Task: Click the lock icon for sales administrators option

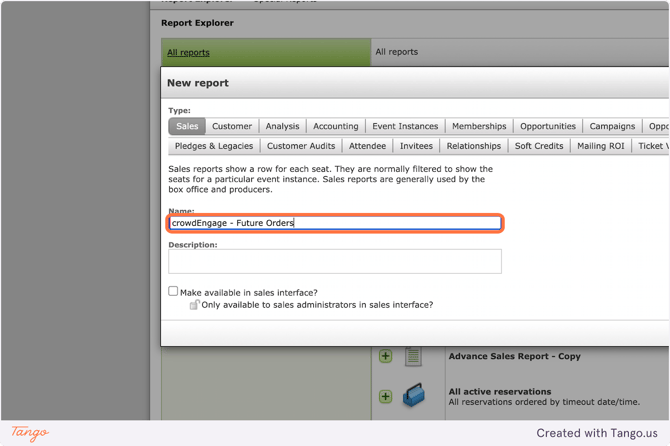Action: [194, 304]
